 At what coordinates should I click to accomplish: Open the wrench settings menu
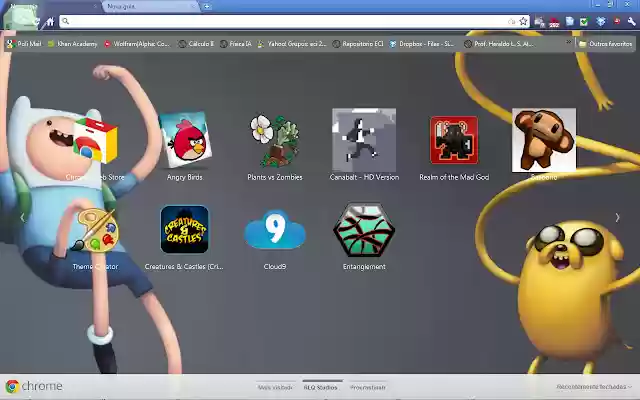click(631, 22)
